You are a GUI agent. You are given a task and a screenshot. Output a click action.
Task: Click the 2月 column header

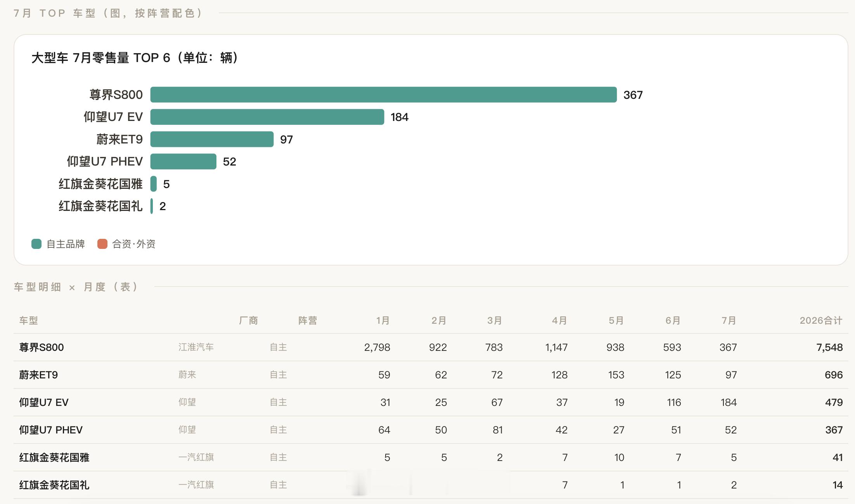pyautogui.click(x=439, y=321)
